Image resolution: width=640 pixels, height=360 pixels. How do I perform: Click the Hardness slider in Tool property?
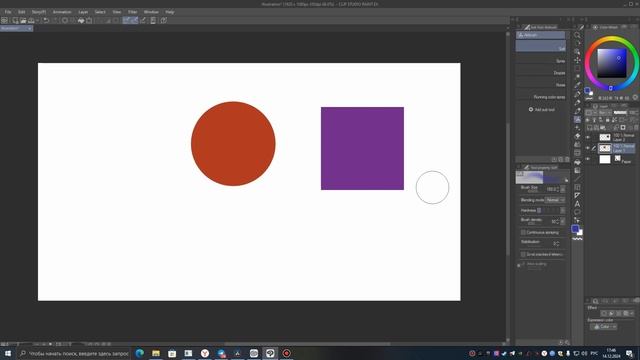click(549, 210)
